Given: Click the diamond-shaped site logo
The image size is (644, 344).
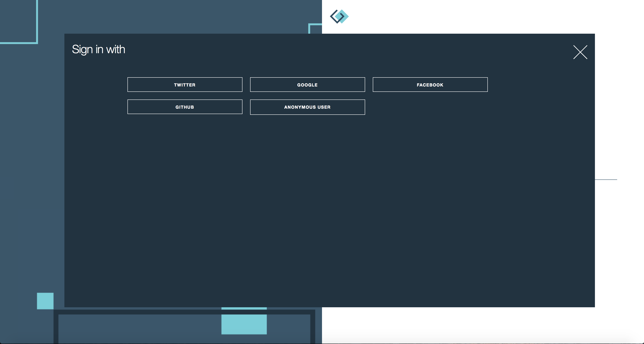Looking at the screenshot, I should point(339,16).
